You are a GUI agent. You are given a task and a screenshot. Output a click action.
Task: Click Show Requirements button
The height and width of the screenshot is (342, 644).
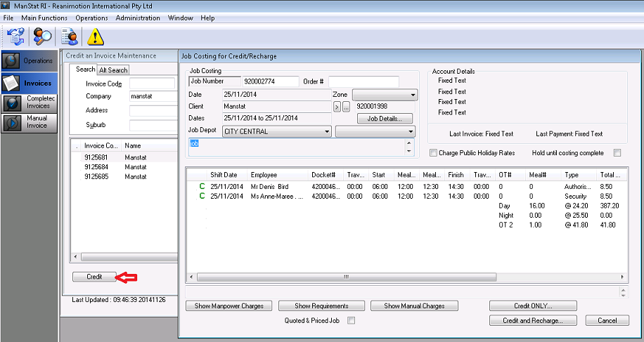point(321,306)
